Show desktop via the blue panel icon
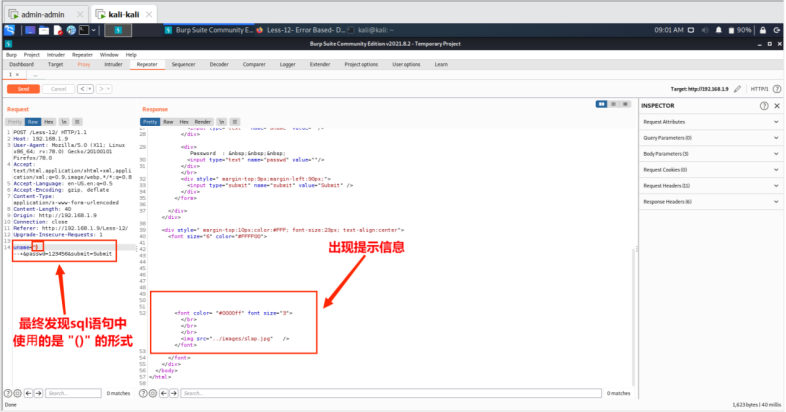Screen dimensions: 786x412 tap(30, 31)
